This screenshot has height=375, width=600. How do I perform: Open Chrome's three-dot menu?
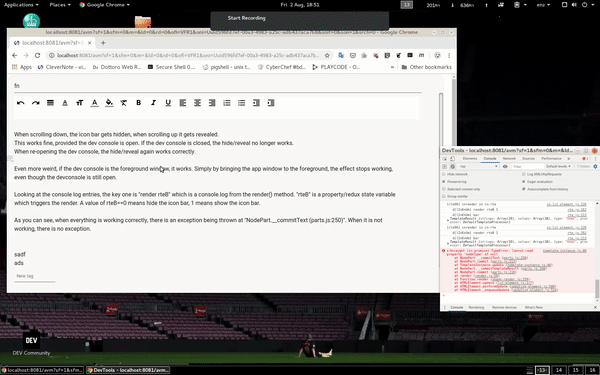pos(449,55)
